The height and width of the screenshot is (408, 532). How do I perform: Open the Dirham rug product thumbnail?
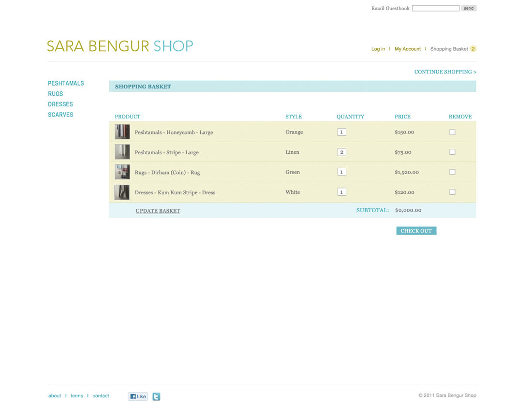pos(122,172)
